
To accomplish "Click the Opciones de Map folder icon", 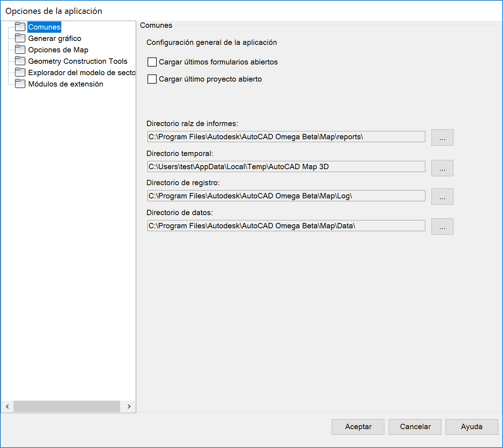I will 20,50.
